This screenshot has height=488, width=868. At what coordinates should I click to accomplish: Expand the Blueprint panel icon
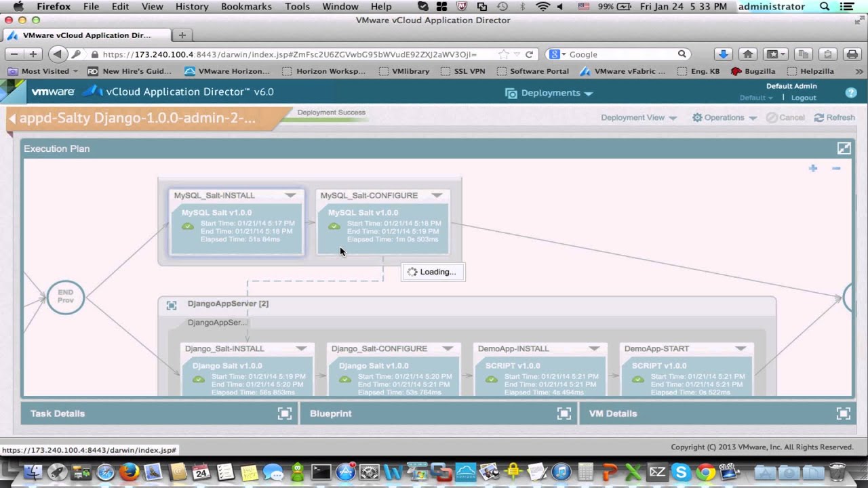pos(564,413)
